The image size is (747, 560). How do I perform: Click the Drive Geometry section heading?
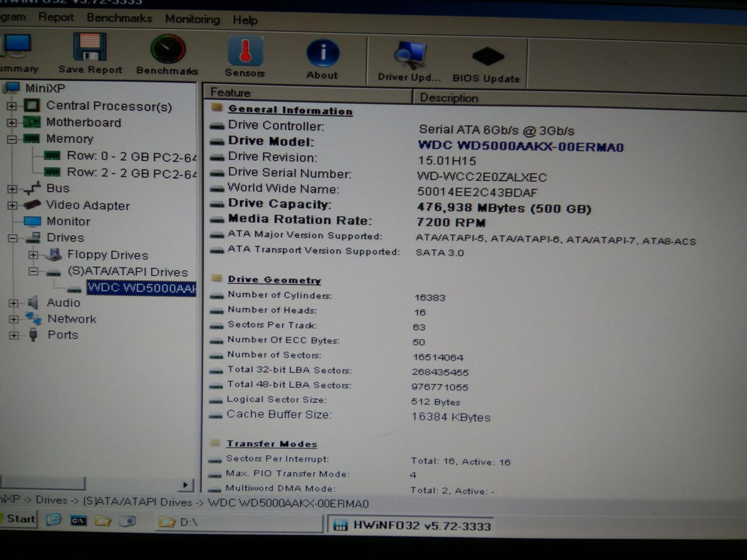(x=274, y=280)
